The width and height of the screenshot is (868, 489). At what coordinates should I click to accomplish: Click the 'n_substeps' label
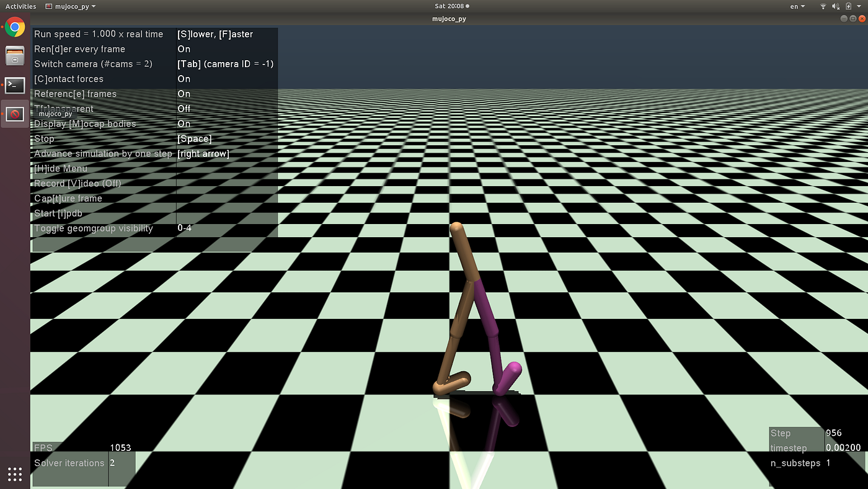pyautogui.click(x=795, y=463)
